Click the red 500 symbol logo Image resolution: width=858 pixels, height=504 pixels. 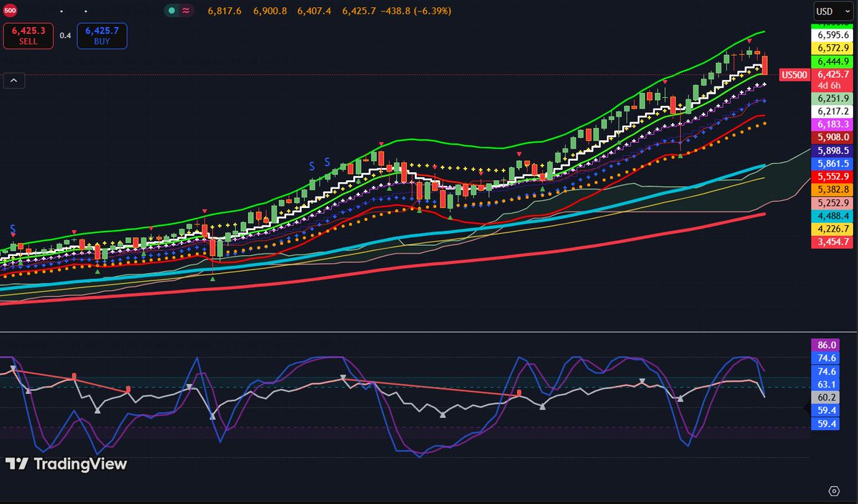click(x=10, y=10)
